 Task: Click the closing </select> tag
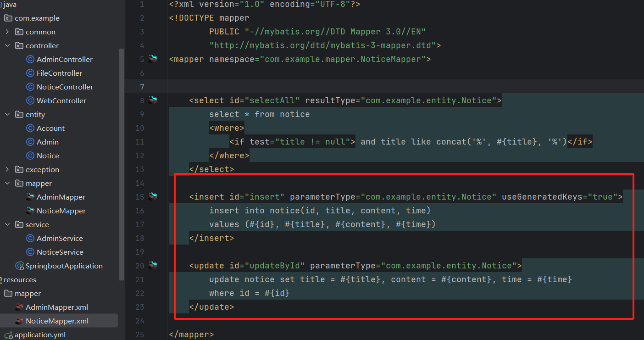click(x=211, y=169)
